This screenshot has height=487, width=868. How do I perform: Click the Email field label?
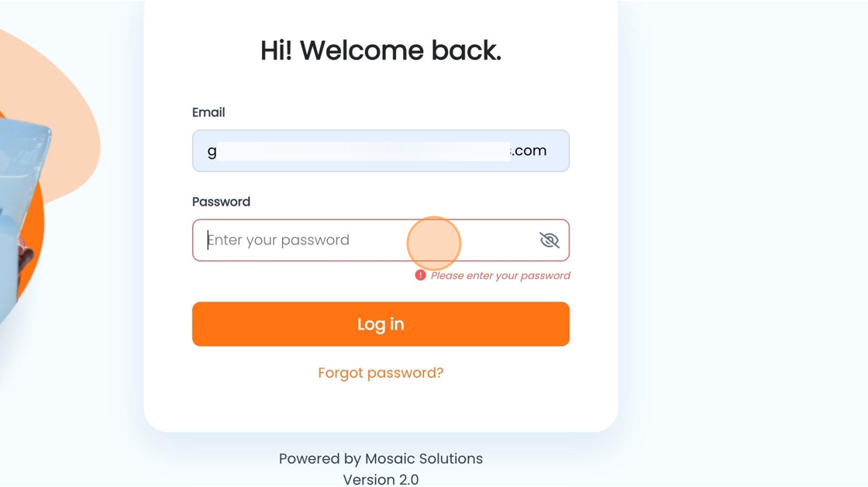208,112
